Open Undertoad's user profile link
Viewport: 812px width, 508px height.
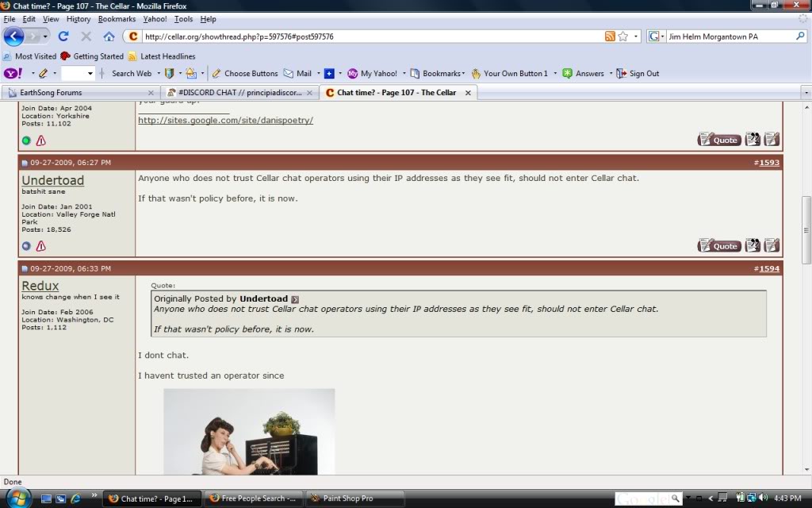[53, 180]
